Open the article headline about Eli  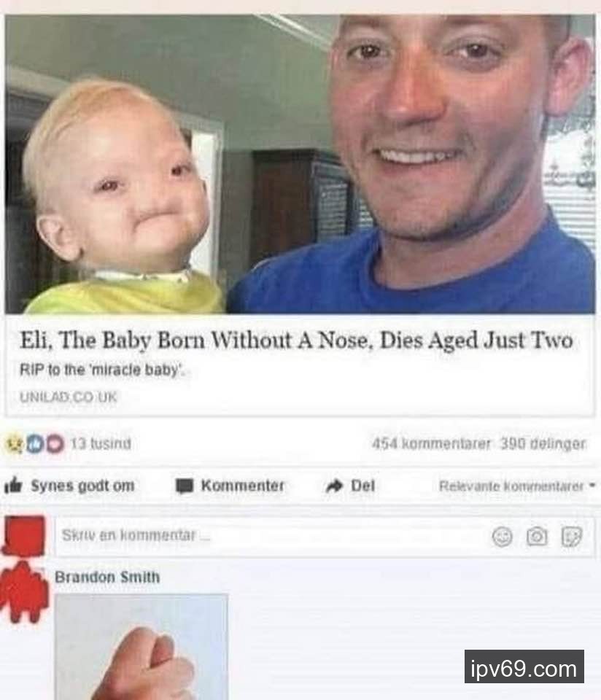tap(296, 341)
